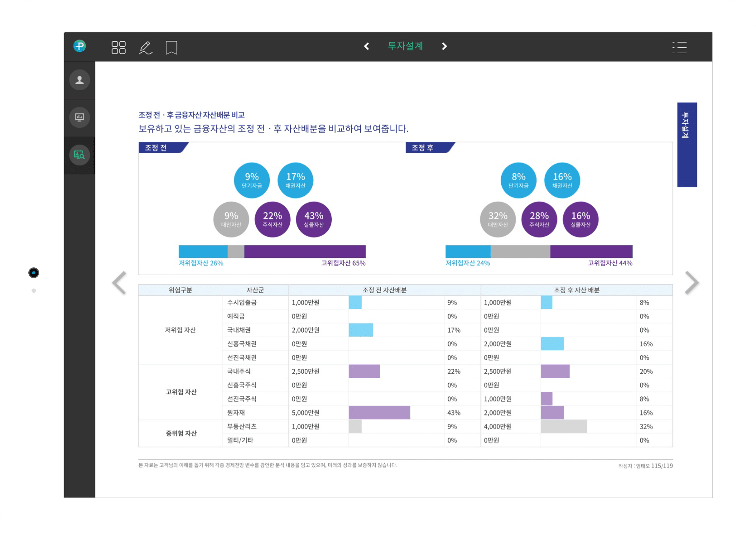Open the customer profile sidebar icon
This screenshot has height=538, width=756.
pyautogui.click(x=79, y=80)
